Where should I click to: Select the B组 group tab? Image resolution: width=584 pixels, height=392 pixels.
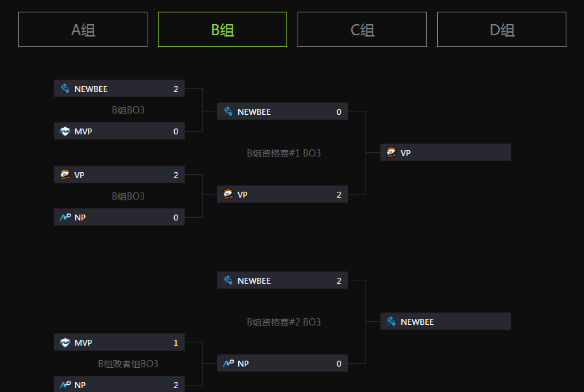(223, 29)
